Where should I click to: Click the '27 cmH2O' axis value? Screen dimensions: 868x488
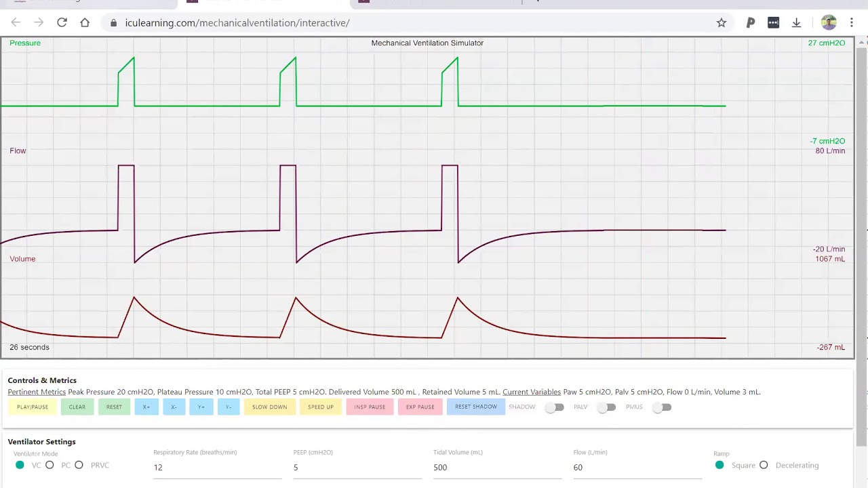(x=827, y=43)
